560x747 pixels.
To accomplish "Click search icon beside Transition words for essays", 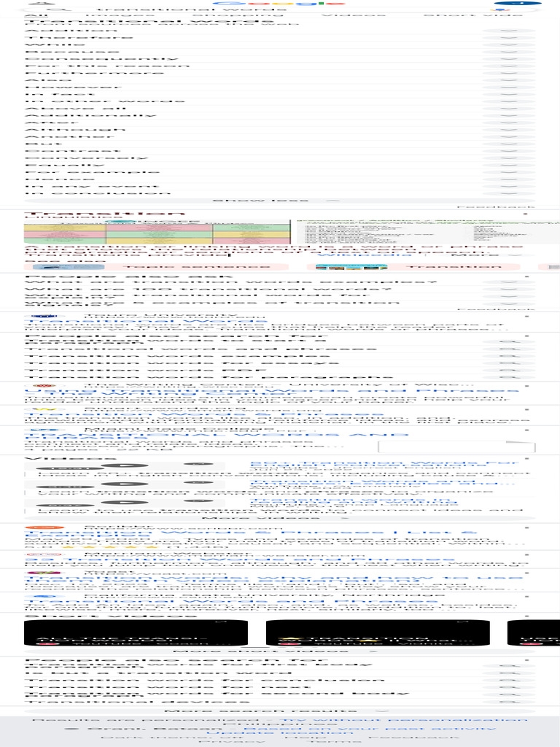I will (509, 363).
